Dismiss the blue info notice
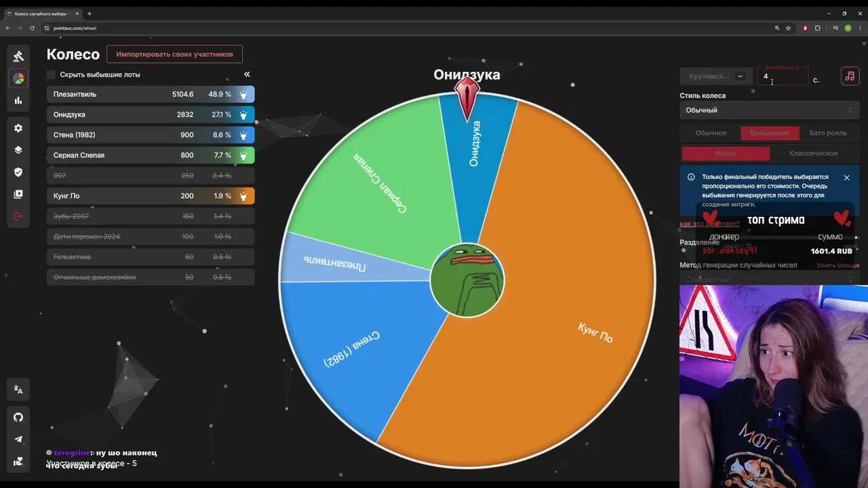 point(846,178)
